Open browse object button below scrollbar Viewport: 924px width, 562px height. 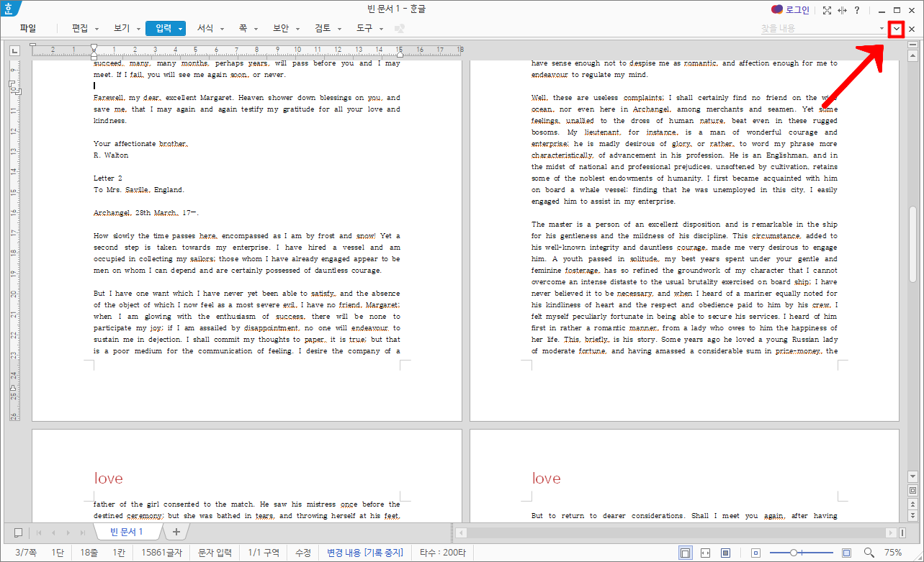point(912,489)
